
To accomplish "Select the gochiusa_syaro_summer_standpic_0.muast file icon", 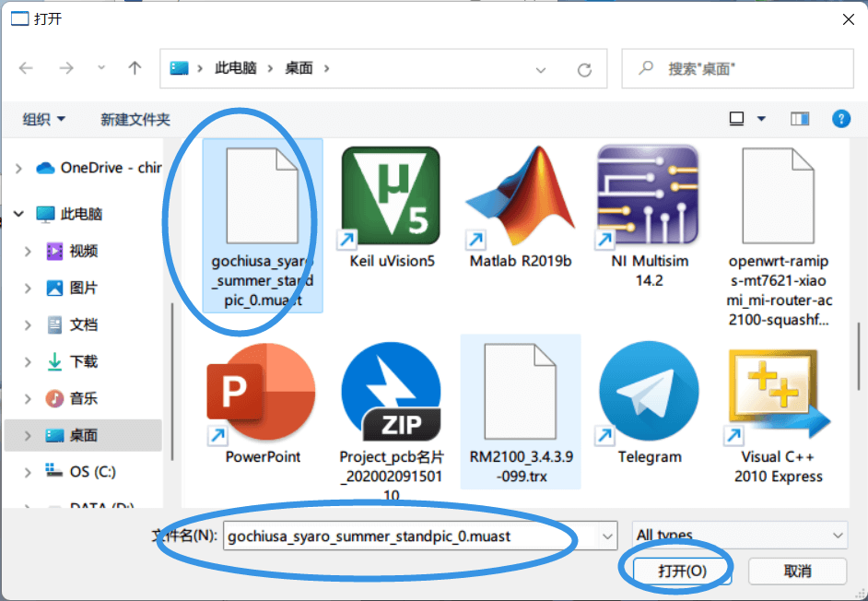I will (262, 195).
